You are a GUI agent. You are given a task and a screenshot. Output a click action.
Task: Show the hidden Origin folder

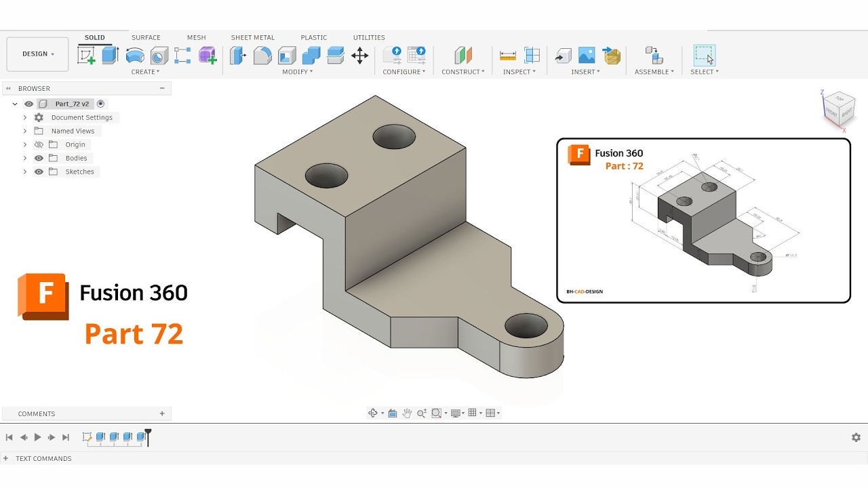point(39,144)
